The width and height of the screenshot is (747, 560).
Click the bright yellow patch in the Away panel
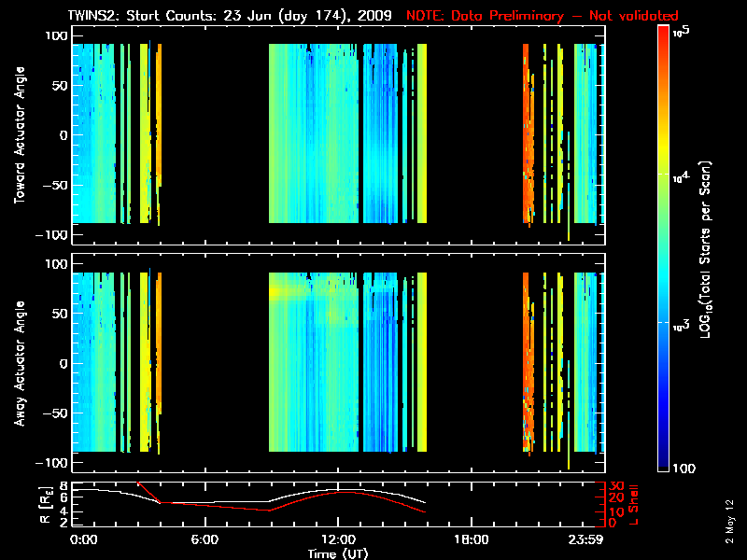[x=278, y=292]
